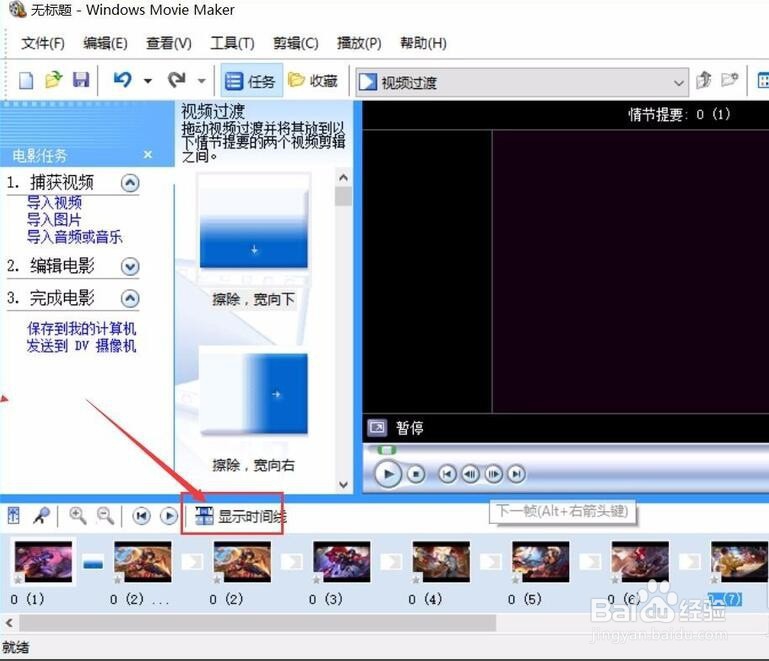Click the Play Storyboard button
Screen dimensions: 769x661
click(169, 516)
